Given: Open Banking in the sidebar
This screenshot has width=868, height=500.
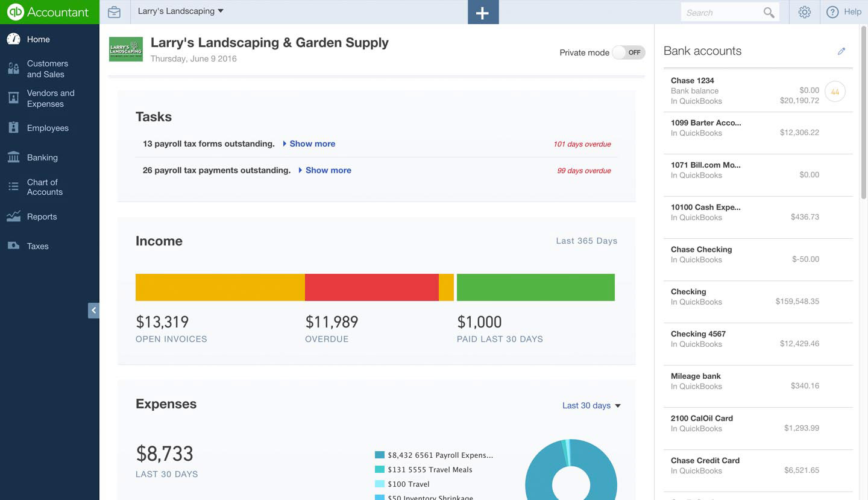Looking at the screenshot, I should tap(42, 157).
